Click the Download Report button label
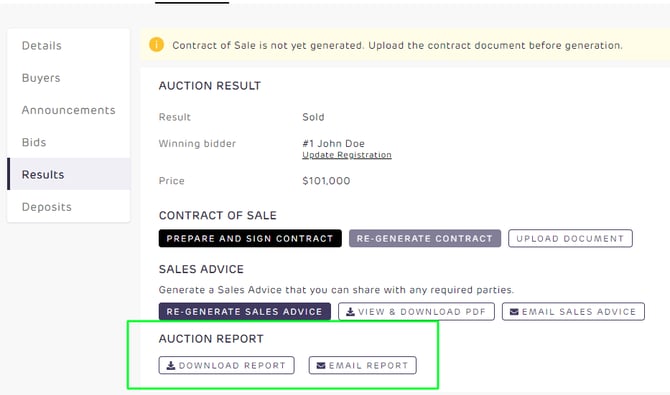The height and width of the screenshot is (395, 670). [232, 366]
